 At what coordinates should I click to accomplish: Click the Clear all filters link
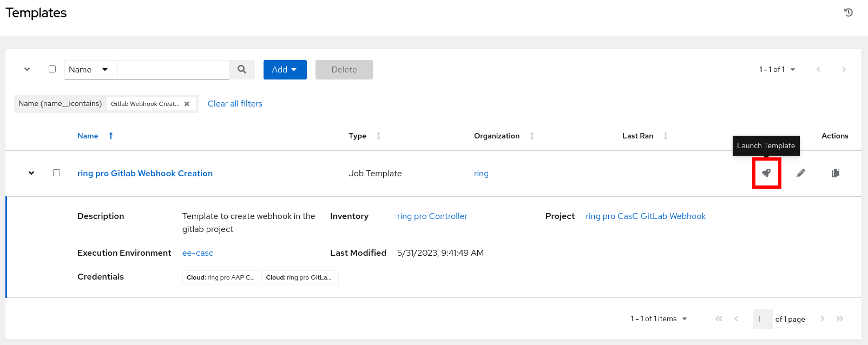235,104
